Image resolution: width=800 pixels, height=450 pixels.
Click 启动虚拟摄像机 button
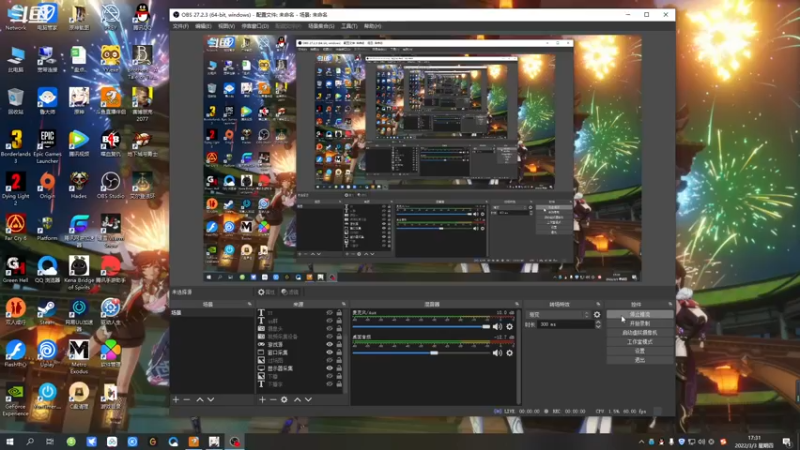[640, 333]
